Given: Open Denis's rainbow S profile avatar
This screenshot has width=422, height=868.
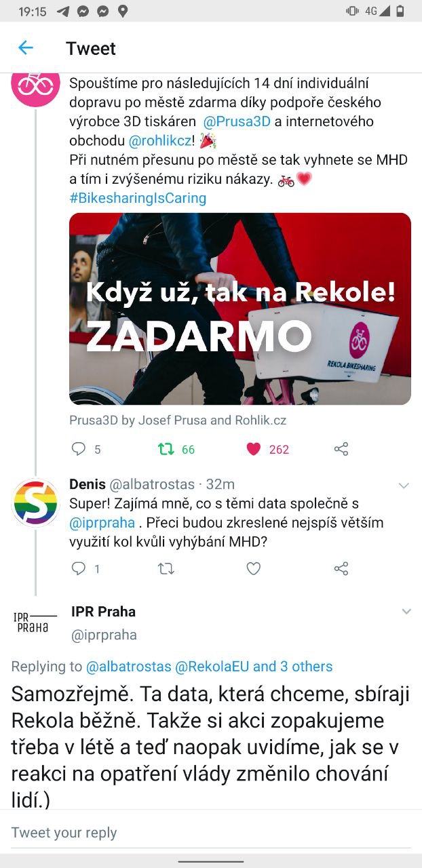Looking at the screenshot, I should pos(35,503).
